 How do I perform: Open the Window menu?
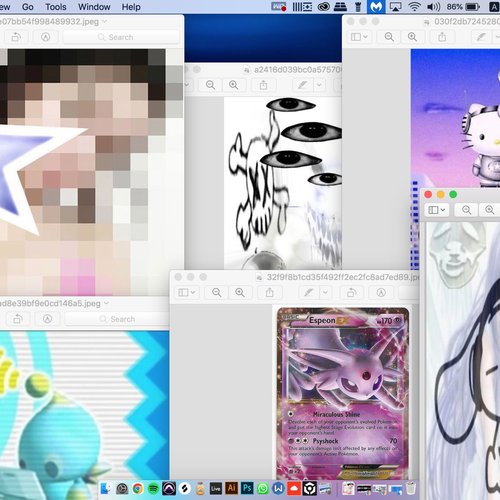coord(94,7)
